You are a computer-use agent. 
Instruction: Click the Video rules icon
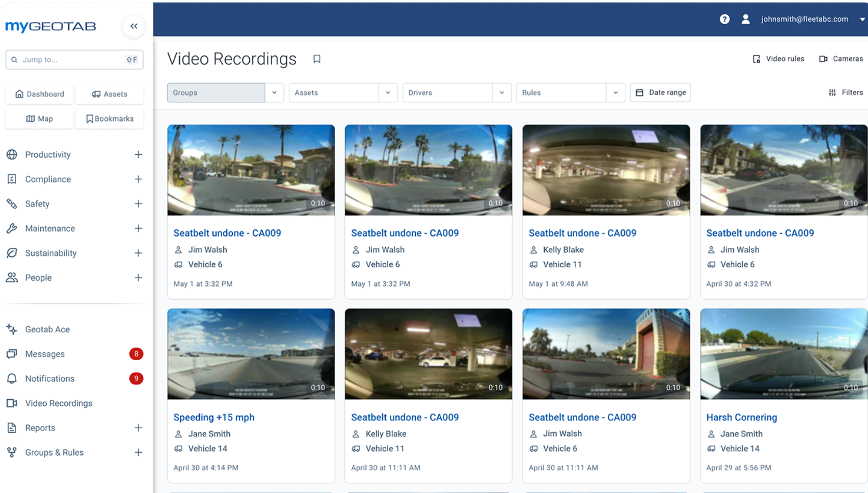pos(757,59)
